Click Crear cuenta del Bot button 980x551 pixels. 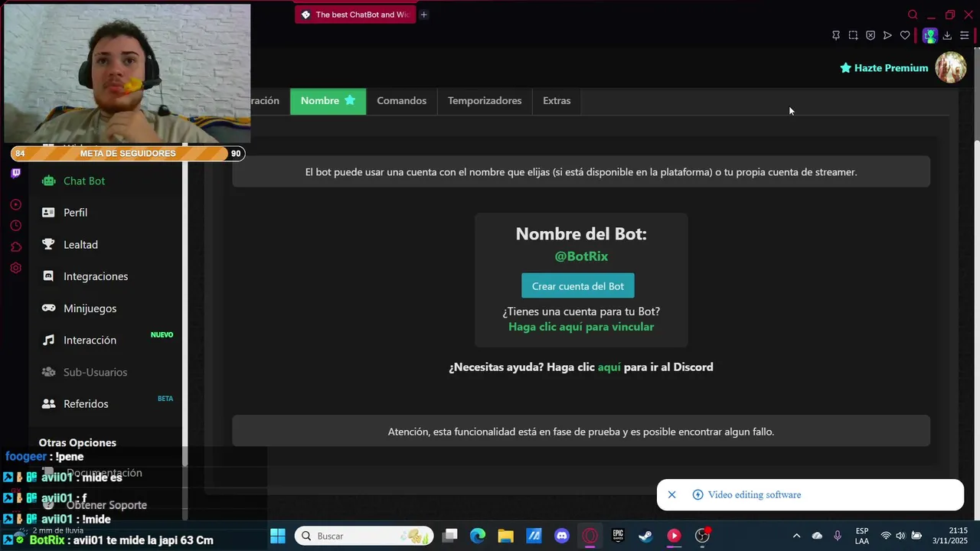(x=578, y=286)
